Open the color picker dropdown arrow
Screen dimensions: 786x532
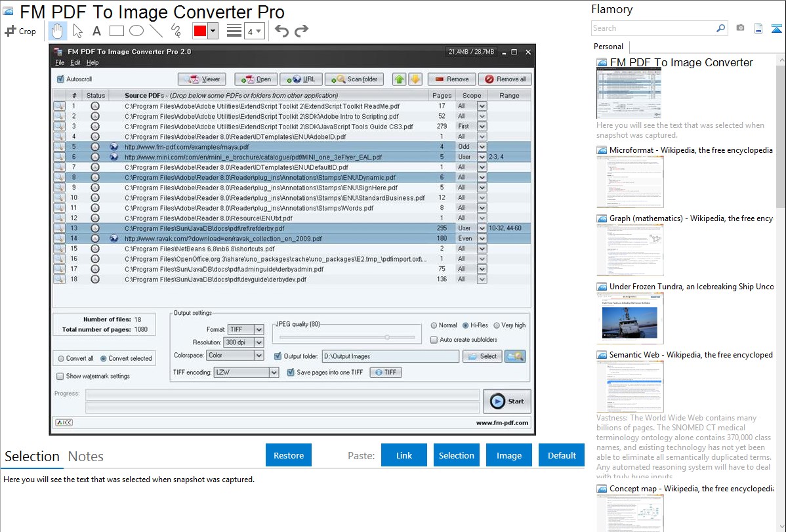pyautogui.click(x=213, y=31)
